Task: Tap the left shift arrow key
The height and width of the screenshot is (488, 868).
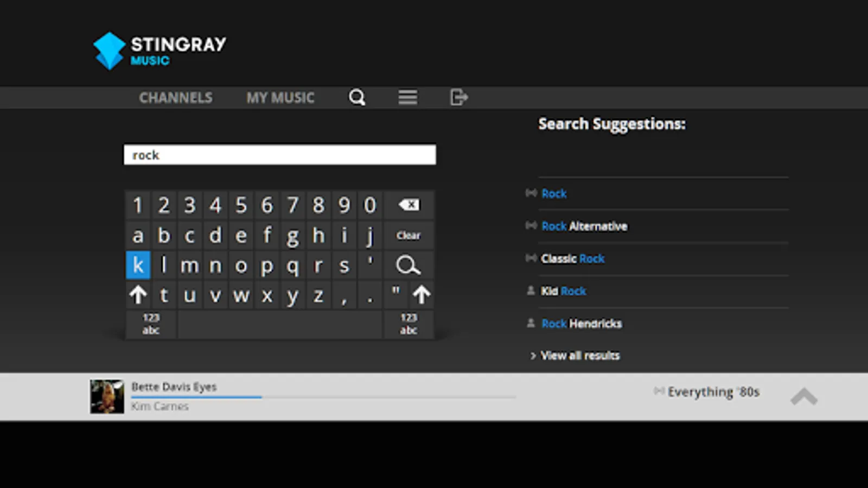Action: pyautogui.click(x=138, y=295)
